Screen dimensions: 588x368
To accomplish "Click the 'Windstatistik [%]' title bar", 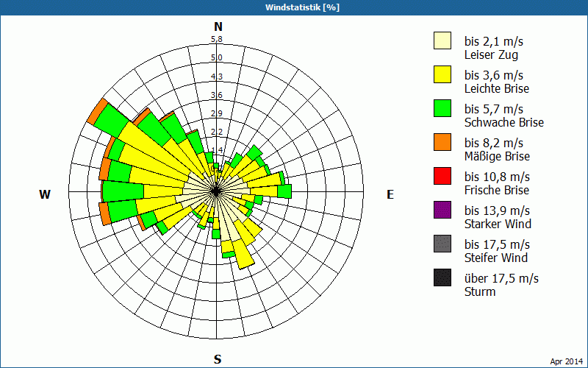I will [294, 7].
